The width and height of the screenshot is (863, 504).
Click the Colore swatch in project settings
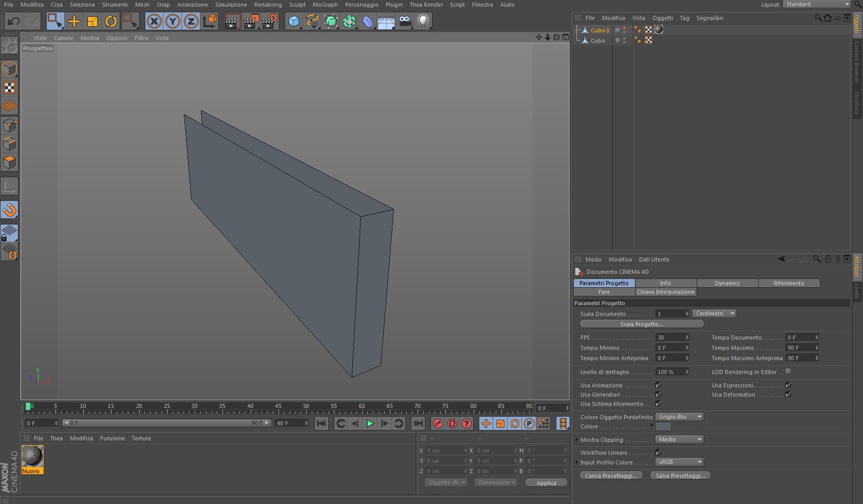pyautogui.click(x=663, y=426)
